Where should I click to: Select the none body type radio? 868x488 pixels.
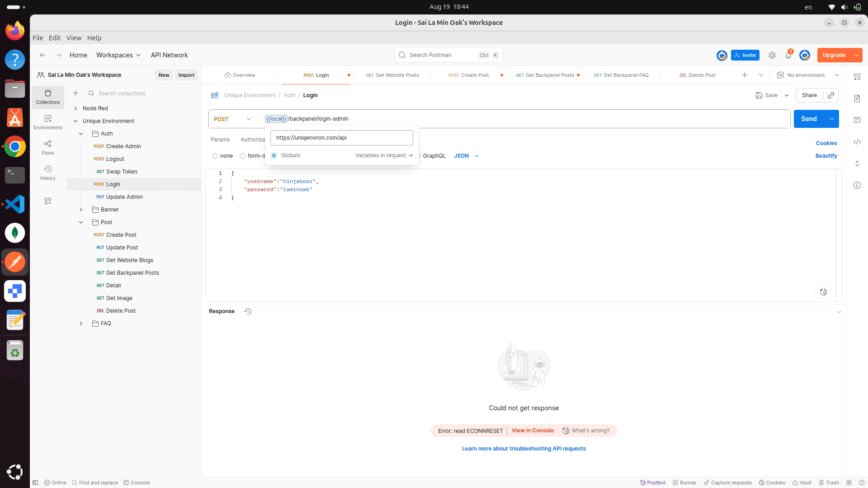point(215,156)
